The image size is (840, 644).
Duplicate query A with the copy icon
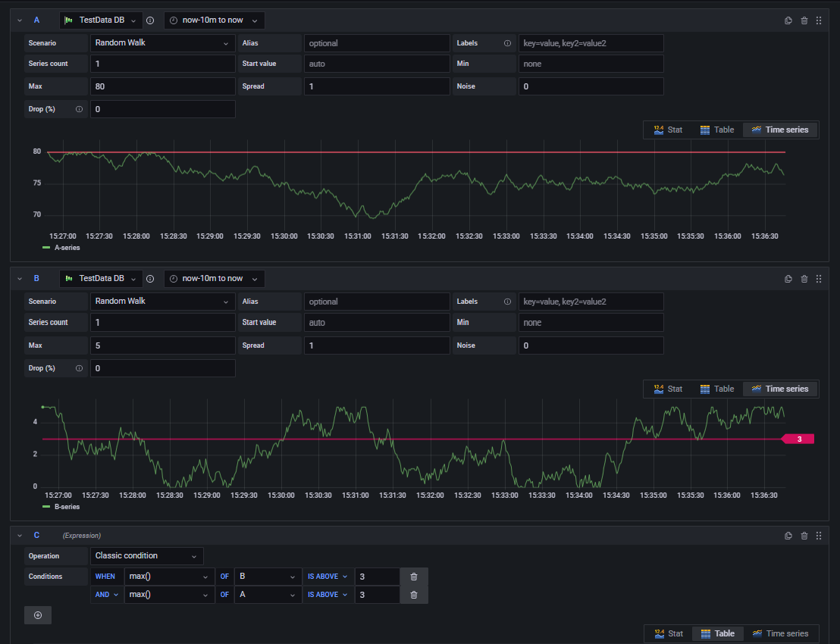point(788,20)
